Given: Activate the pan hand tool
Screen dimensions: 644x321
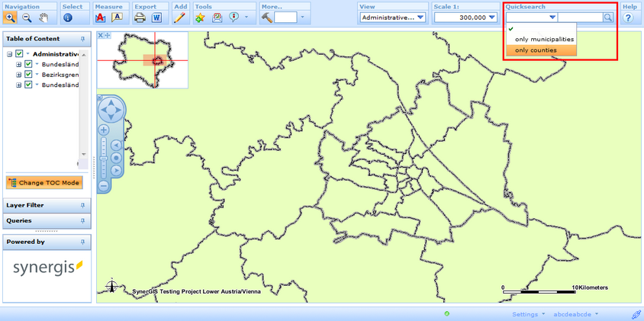Looking at the screenshot, I should click(43, 17).
